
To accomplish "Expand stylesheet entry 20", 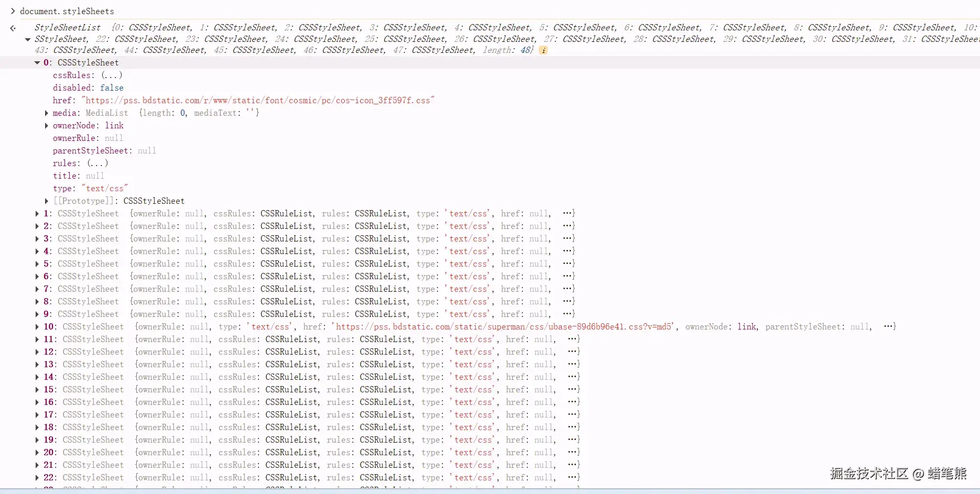I will click(x=37, y=453).
